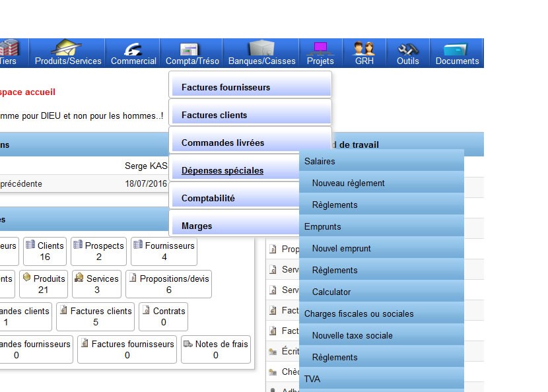Image resolution: width=548 pixels, height=392 pixels.
Task: Open Règlements under Emprunts
Action: 382,270
